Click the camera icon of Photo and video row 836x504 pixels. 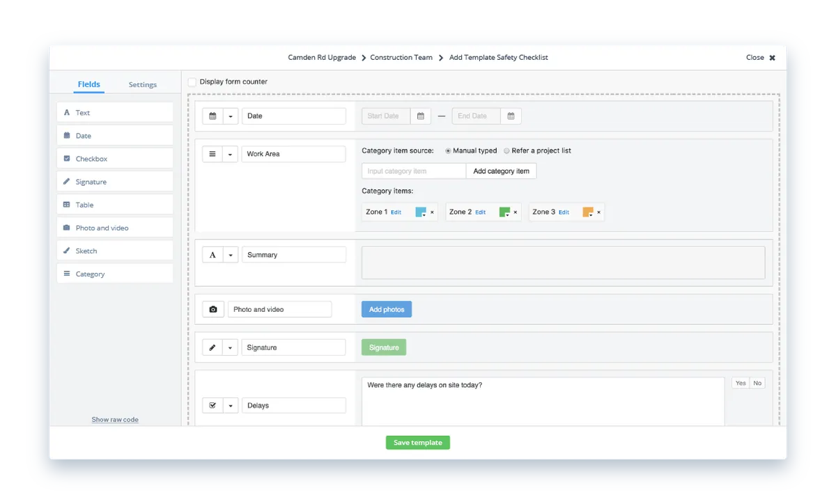(213, 309)
